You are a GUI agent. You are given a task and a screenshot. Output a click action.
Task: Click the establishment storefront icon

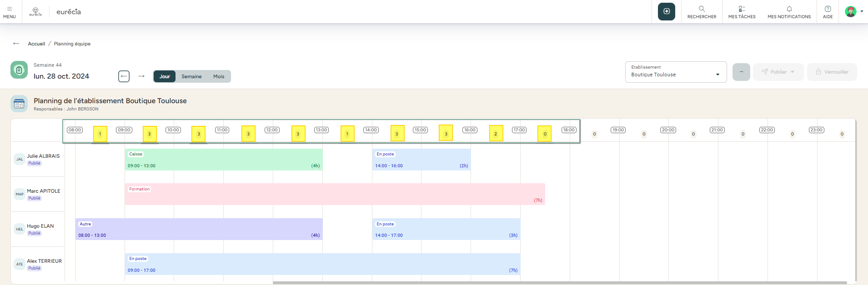pos(19,104)
